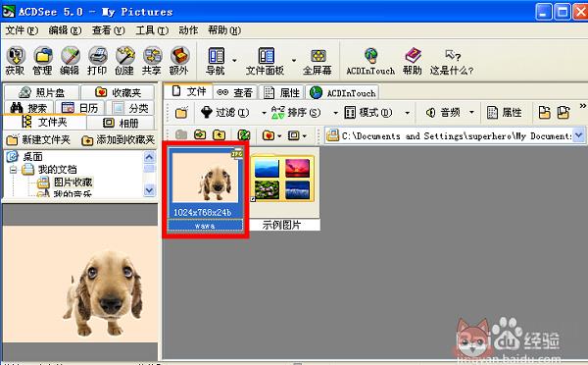Select the 文件 file tab
588x365 pixels.
point(188,91)
